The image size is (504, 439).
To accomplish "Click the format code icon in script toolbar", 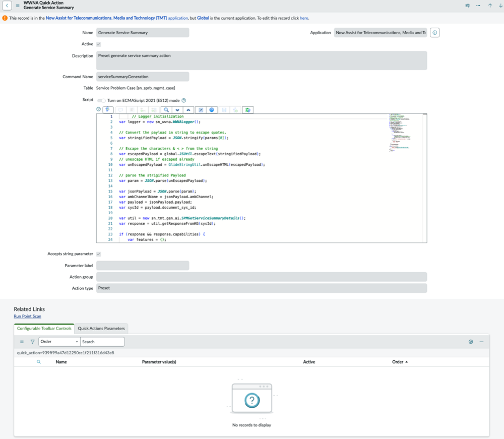I will point(132,110).
